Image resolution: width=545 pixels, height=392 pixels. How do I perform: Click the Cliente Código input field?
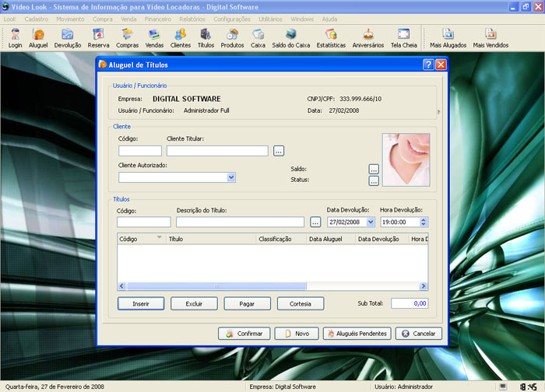140,151
